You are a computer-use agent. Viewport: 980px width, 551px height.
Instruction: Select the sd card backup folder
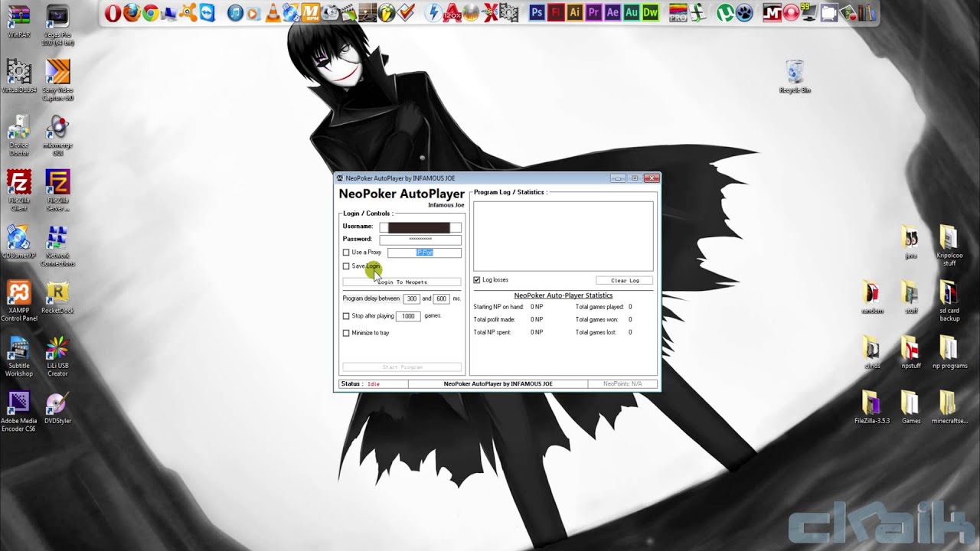coord(949,300)
